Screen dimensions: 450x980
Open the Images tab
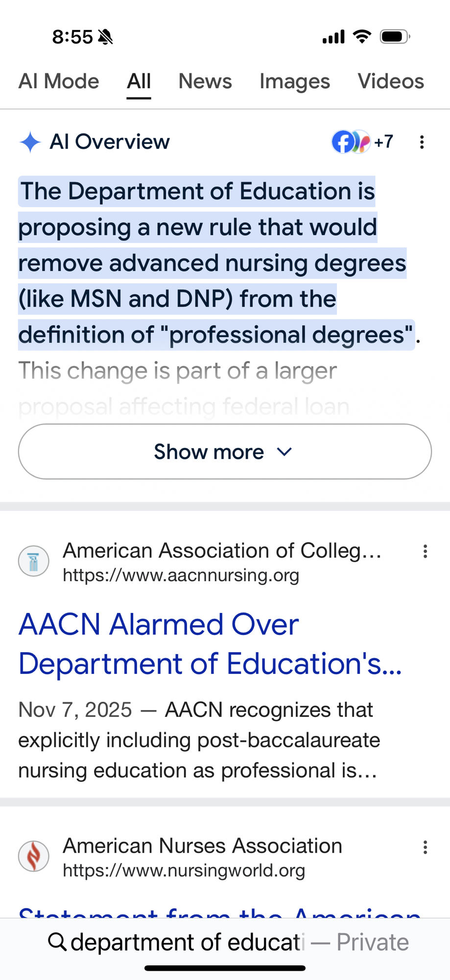pyautogui.click(x=294, y=81)
